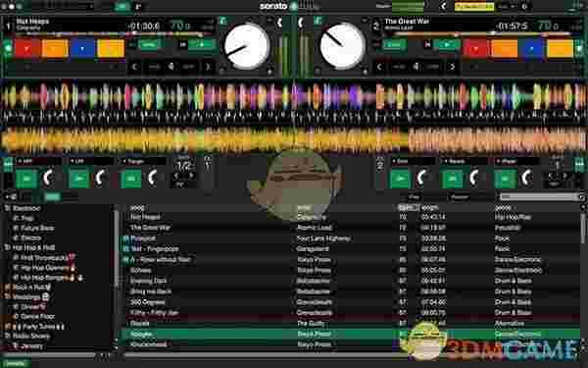588x368 pixels.
Task: Open the Reverb effect selector dropdown
Action: click(x=465, y=161)
